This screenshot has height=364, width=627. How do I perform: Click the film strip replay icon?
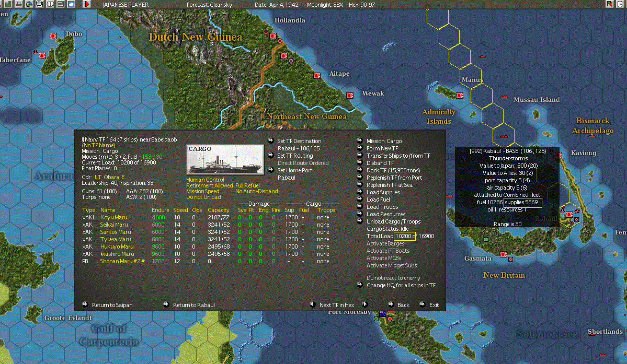[x=60, y=4]
